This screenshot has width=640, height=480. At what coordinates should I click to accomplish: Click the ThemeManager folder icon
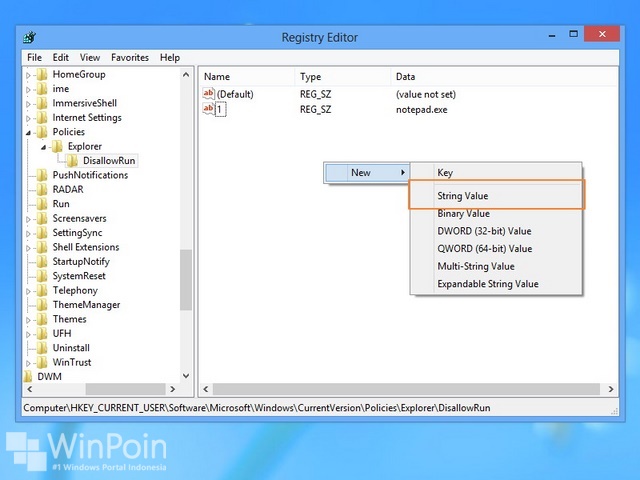(x=42, y=304)
